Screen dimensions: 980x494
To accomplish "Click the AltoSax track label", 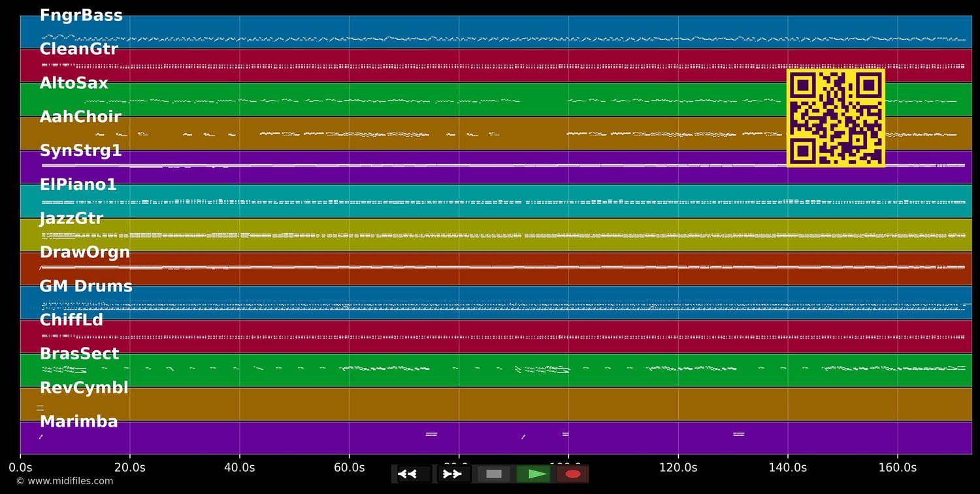I will tap(74, 84).
